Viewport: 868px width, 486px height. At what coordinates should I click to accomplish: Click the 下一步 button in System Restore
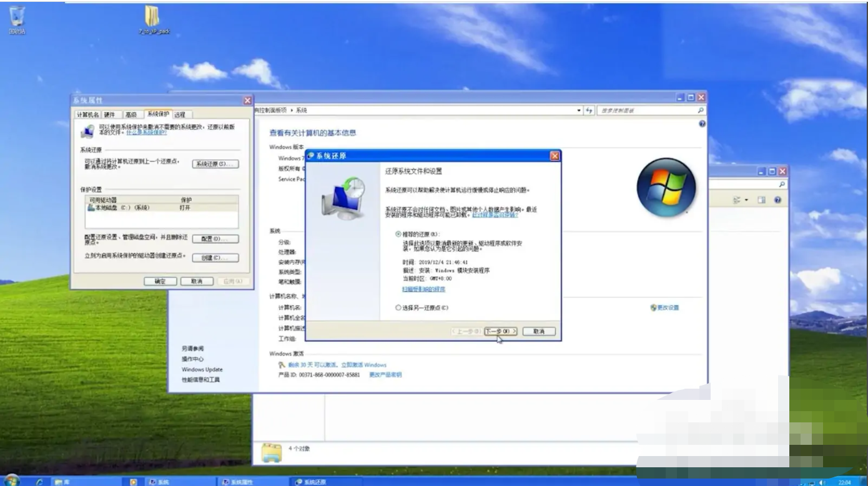point(501,331)
